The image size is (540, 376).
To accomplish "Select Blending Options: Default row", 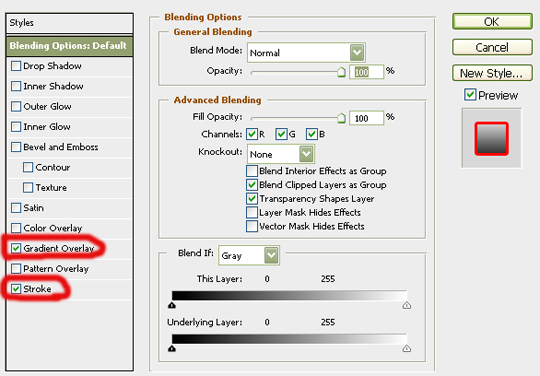I will 69,46.
